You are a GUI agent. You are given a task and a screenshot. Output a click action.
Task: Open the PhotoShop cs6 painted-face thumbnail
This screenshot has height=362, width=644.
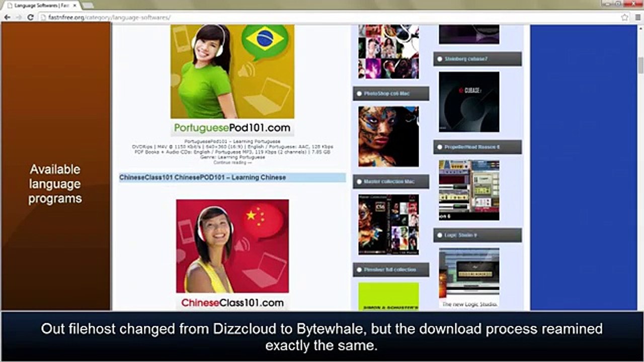click(x=388, y=136)
